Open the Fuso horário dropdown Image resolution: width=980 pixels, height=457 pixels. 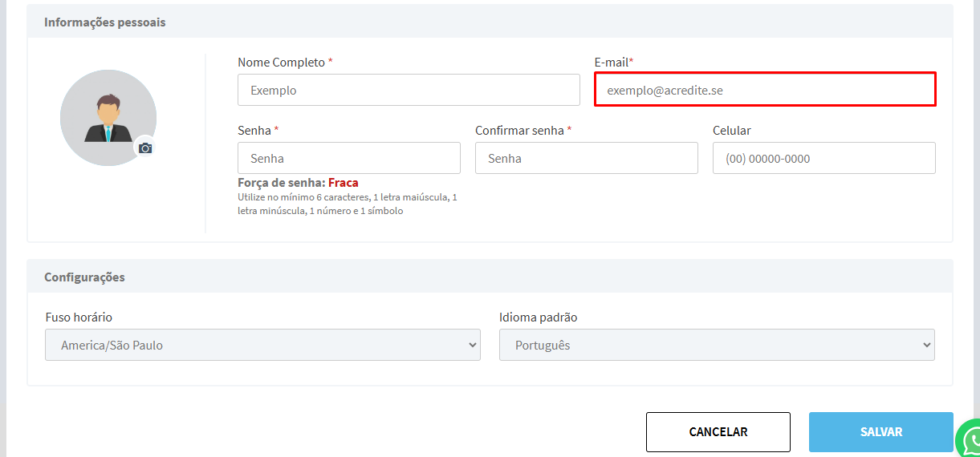click(x=262, y=345)
